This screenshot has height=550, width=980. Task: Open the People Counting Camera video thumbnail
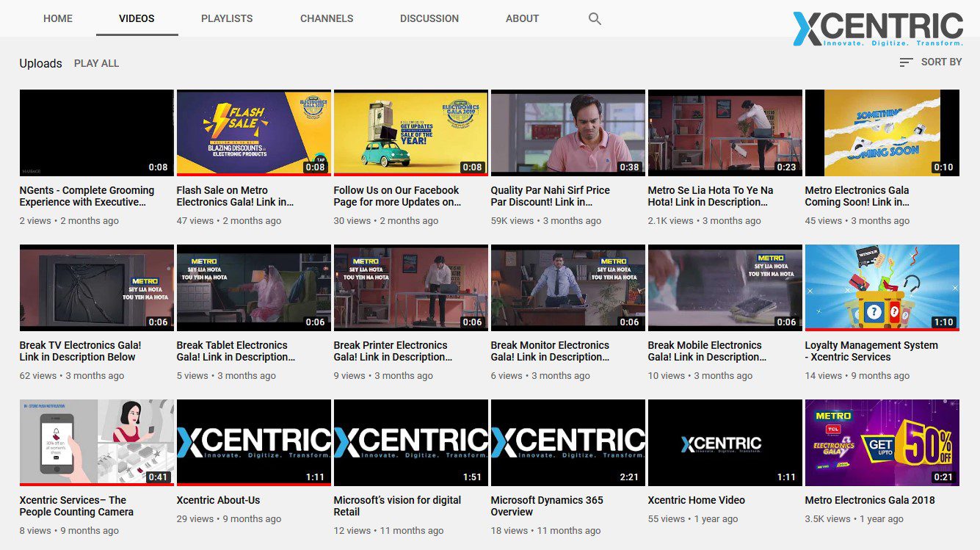point(96,442)
